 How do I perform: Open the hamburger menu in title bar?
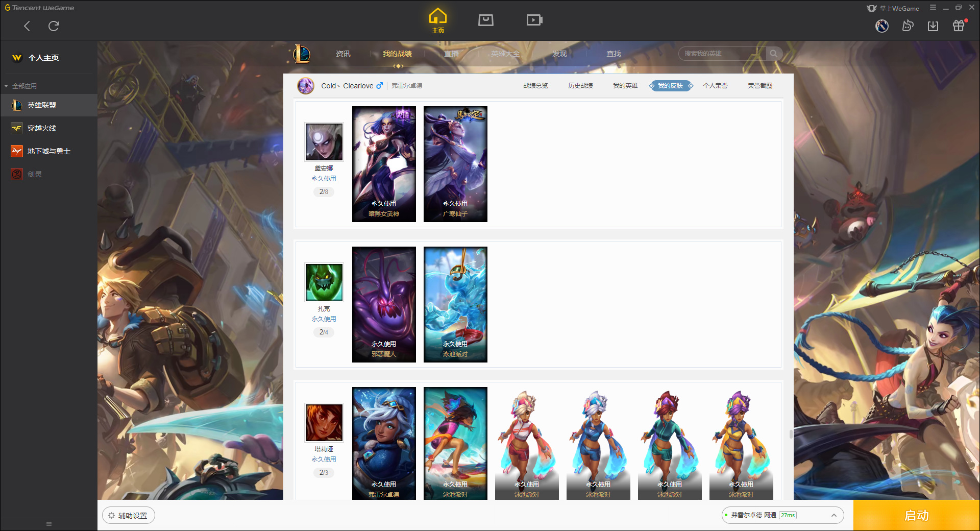933,8
